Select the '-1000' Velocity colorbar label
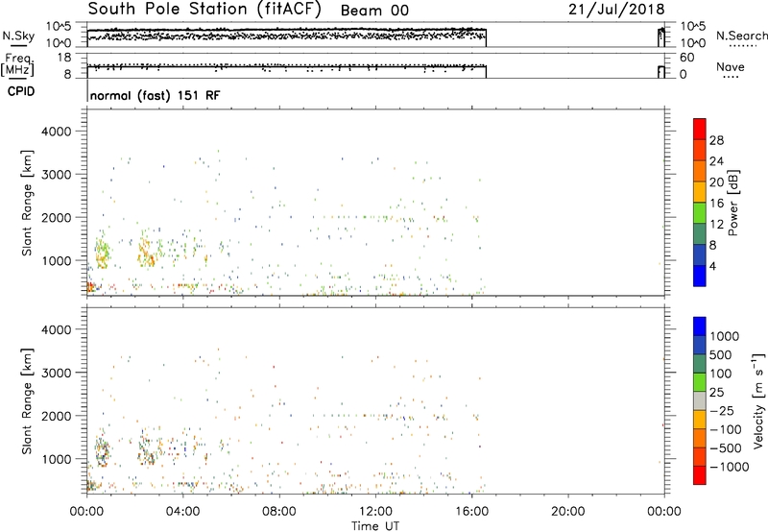Viewport: 768px width, 532px height. pos(729,467)
